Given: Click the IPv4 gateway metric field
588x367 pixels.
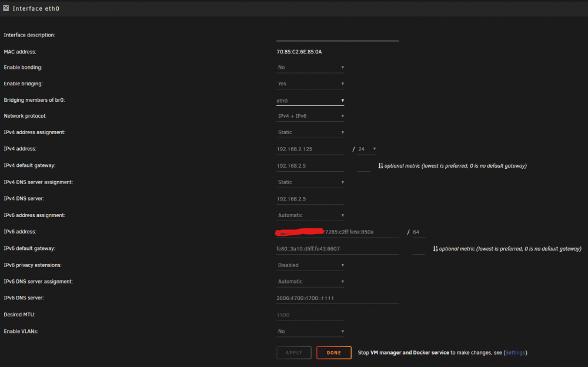Looking at the screenshot, I should (364, 166).
